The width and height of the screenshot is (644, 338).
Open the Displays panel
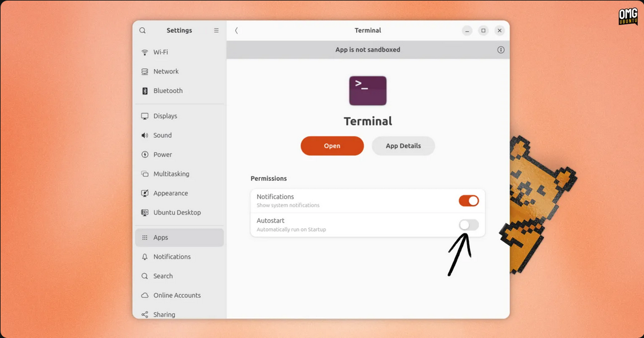(180, 116)
